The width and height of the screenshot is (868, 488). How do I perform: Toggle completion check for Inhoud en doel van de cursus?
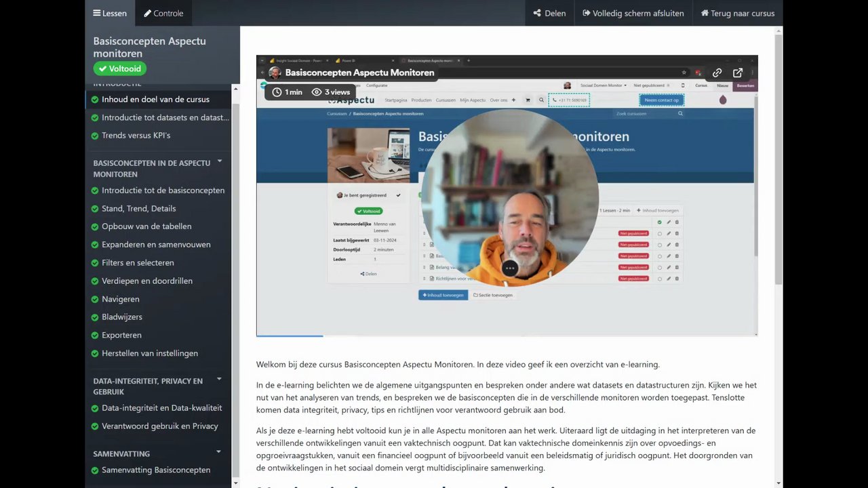(95, 99)
